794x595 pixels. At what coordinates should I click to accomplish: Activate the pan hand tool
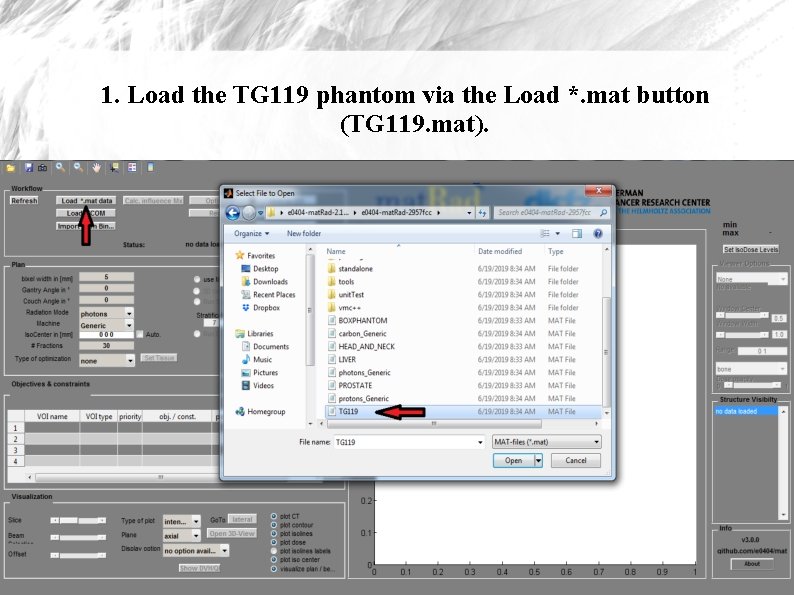click(x=96, y=167)
